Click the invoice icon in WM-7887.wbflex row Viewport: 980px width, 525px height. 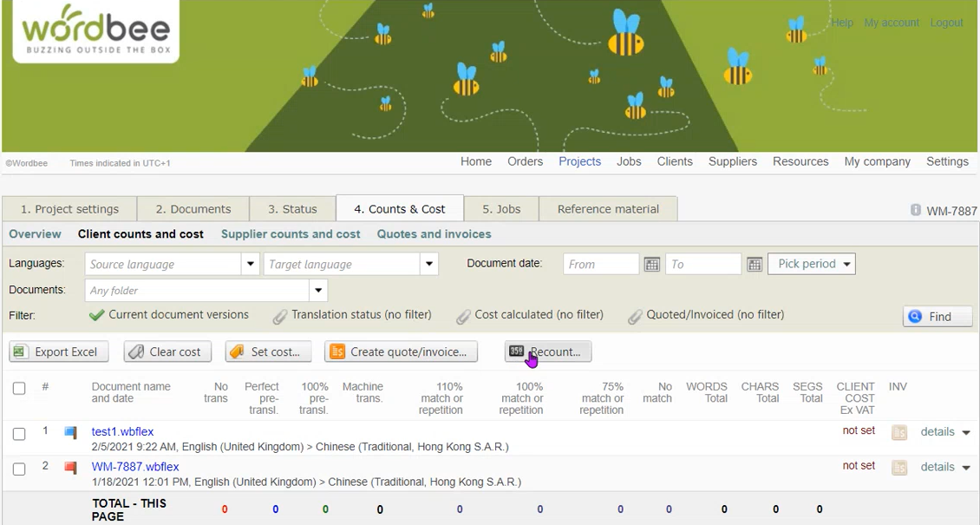[899, 468]
